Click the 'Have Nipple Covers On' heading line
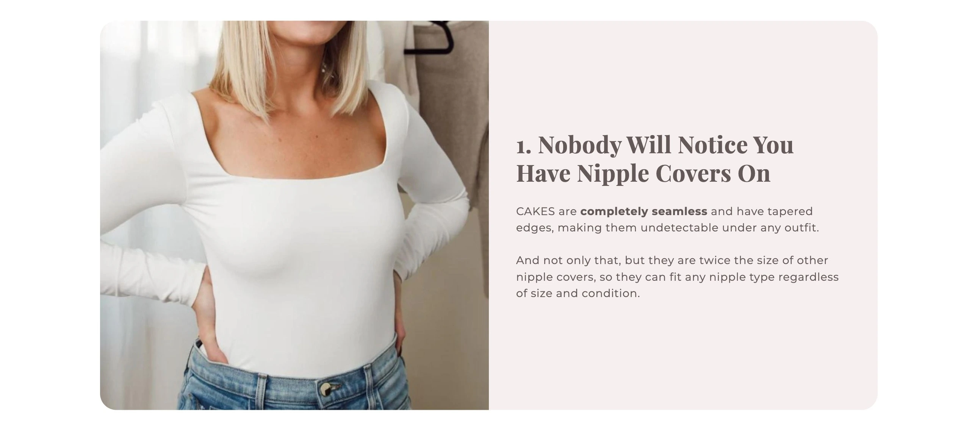The image size is (980, 431). coord(643,173)
